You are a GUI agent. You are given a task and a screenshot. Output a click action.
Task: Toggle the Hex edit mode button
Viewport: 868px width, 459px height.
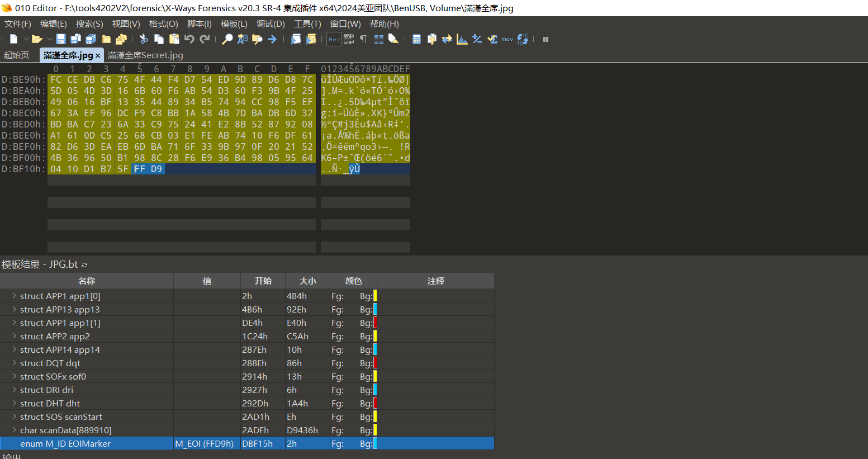(x=334, y=39)
